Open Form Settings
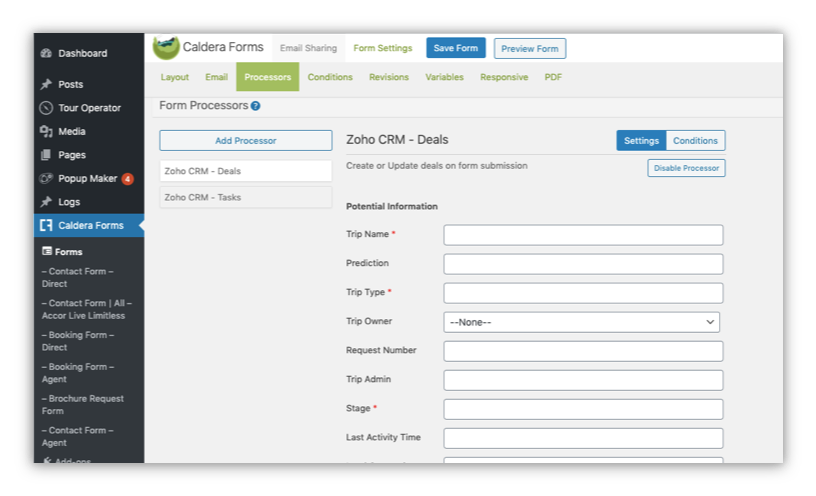816x496 pixels. [x=382, y=48]
